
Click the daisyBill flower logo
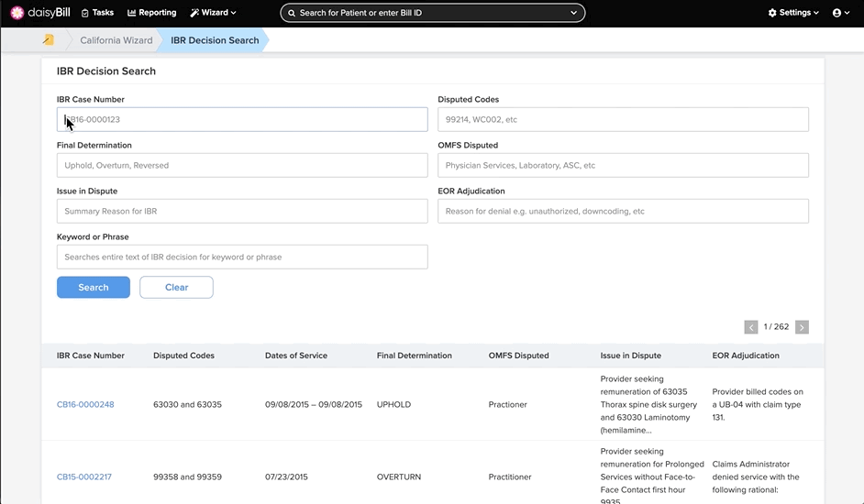coord(17,13)
